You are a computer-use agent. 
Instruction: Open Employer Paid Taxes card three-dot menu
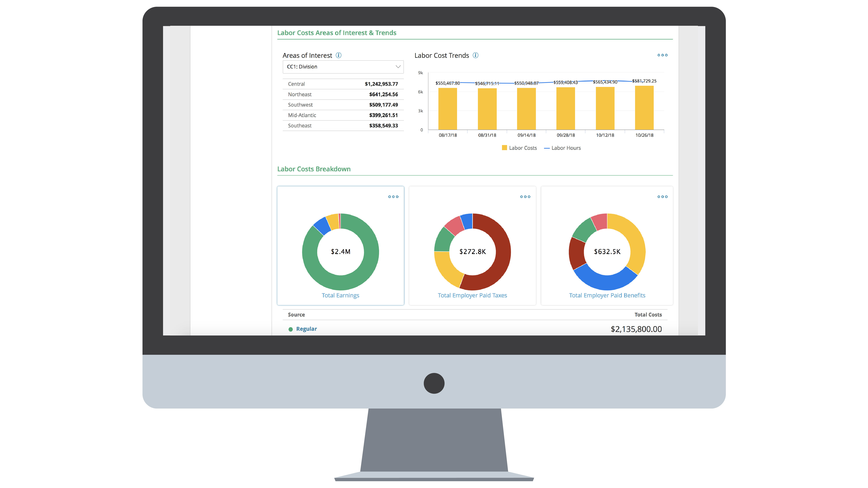[525, 197]
